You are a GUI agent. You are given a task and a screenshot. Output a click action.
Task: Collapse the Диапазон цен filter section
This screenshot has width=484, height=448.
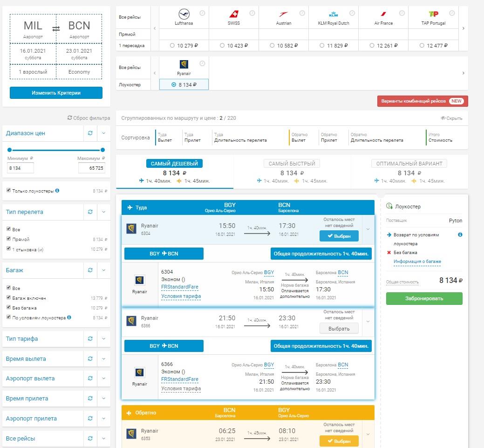104,133
